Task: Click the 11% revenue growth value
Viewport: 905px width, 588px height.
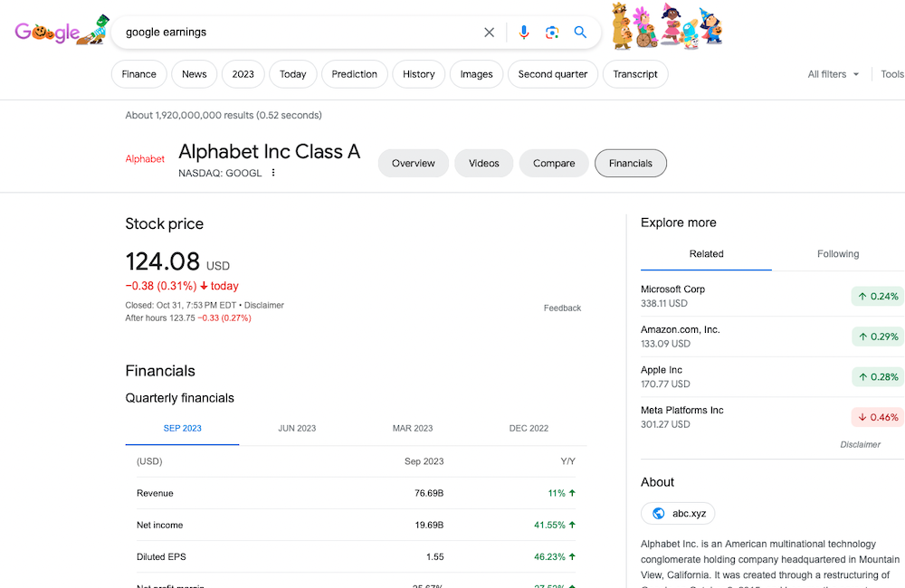Action: pos(562,493)
